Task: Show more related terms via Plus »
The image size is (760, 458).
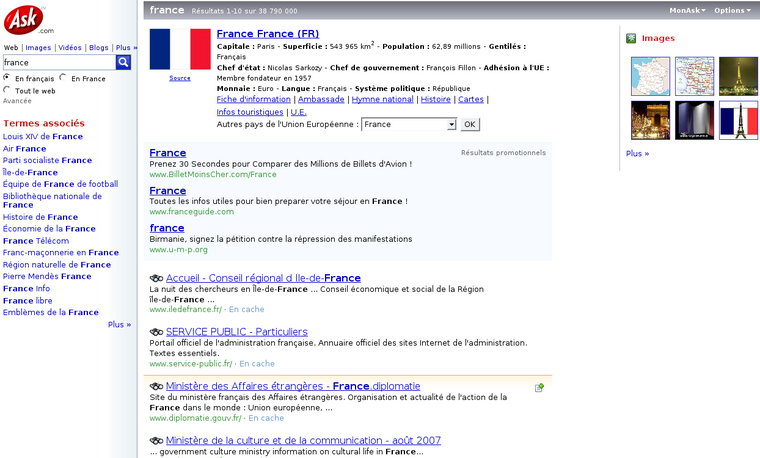Action: coord(119,325)
